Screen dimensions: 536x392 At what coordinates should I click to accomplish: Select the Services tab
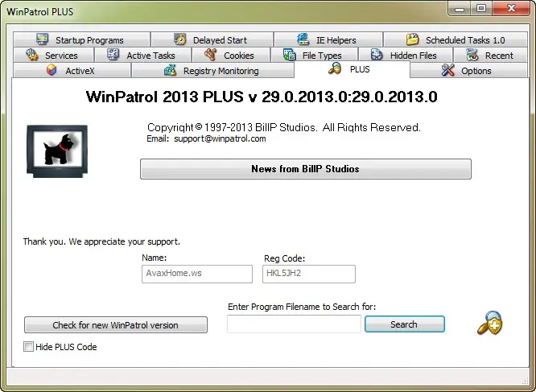coord(53,55)
